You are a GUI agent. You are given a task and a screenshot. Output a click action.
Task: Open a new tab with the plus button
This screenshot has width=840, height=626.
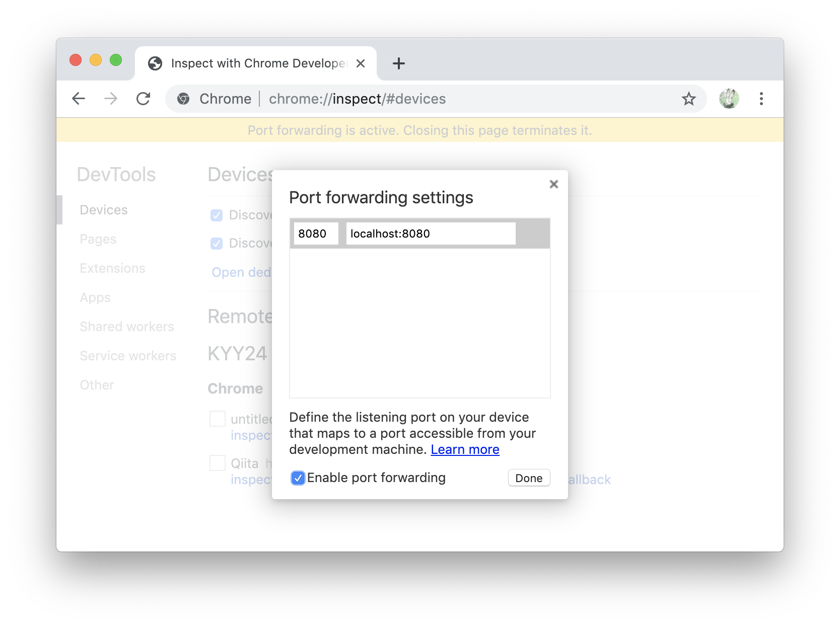398,63
